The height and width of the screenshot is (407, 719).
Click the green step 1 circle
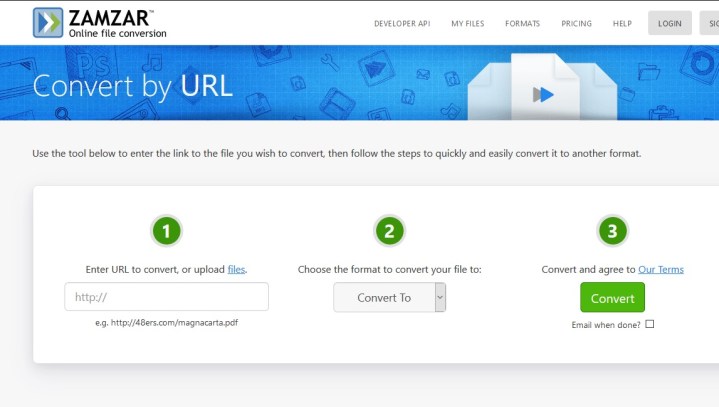[x=166, y=231]
